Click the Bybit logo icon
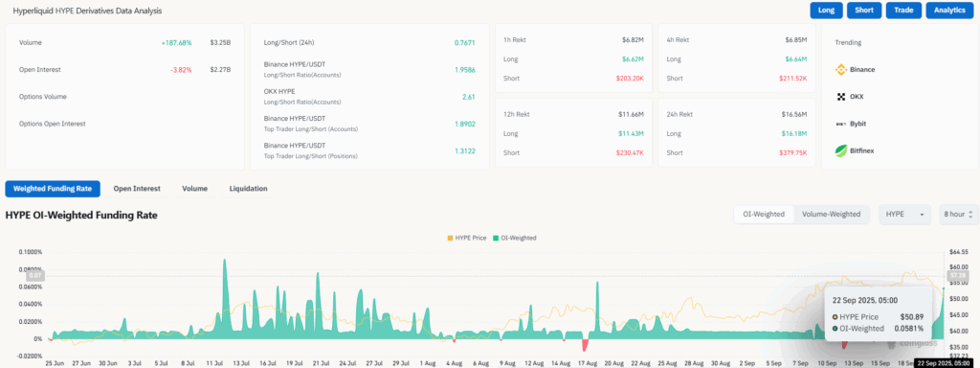The width and height of the screenshot is (980, 368). coord(840,124)
